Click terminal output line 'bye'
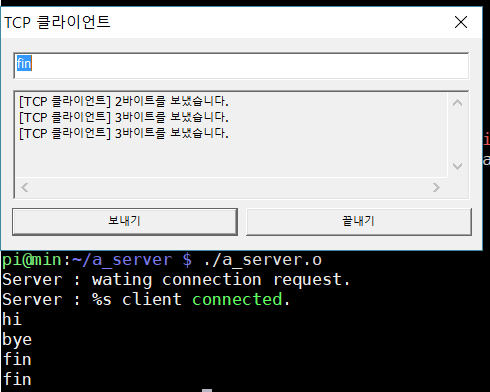Viewport: 490px width, 392px height. (x=17, y=340)
